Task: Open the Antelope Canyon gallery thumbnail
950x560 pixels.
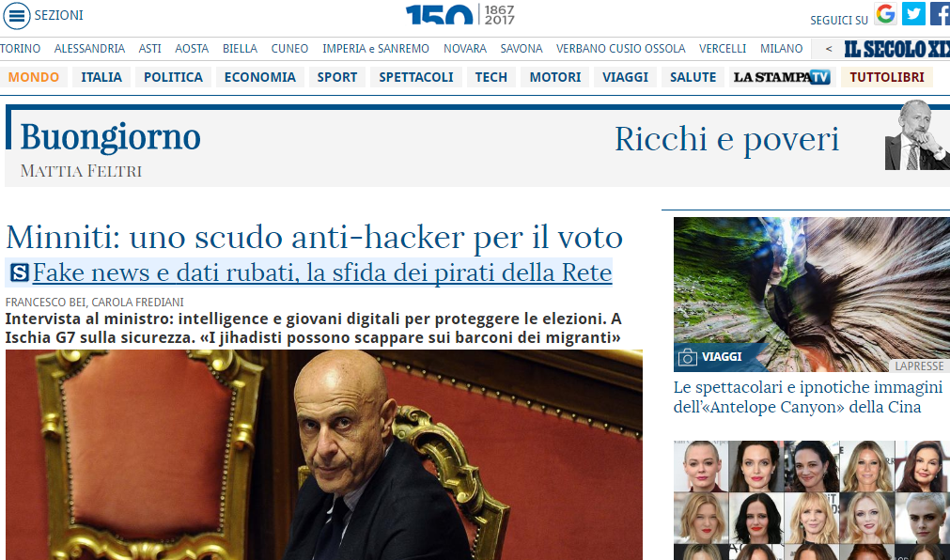Action: 812,294
